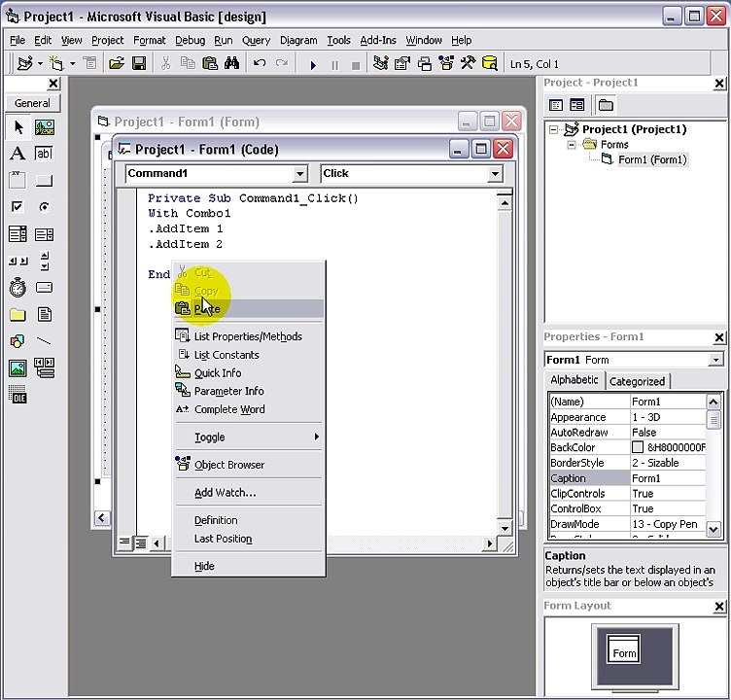This screenshot has height=700, width=731.
Task: Select Form1 (Form1) in project tree
Action: point(651,160)
